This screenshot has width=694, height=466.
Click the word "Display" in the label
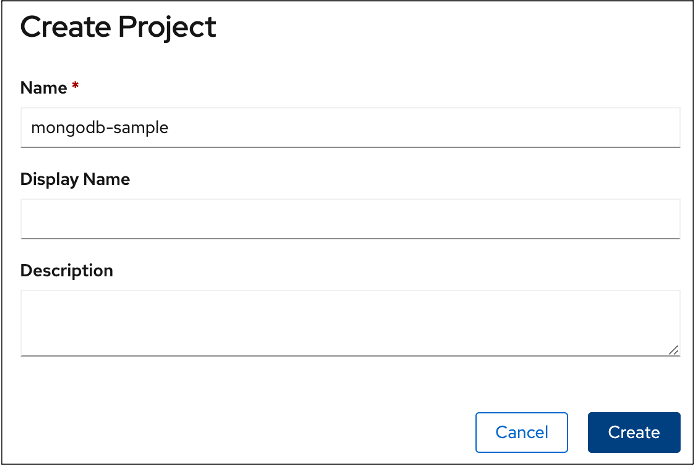[x=48, y=179]
